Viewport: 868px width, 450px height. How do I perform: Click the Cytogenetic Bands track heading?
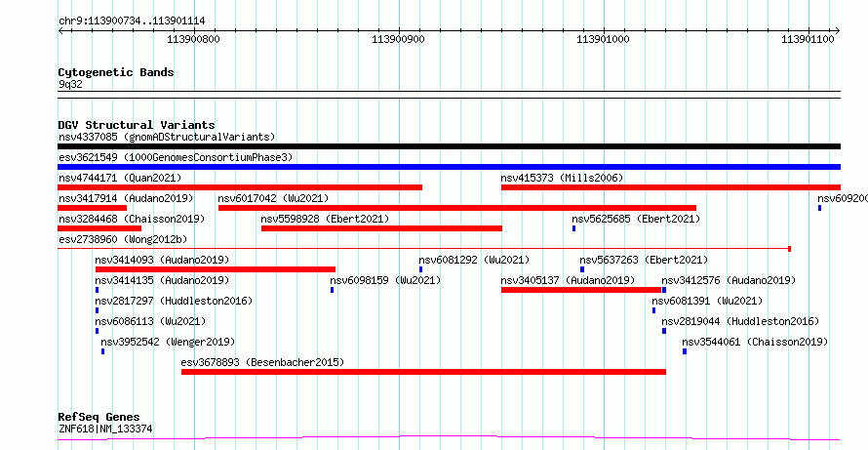tap(116, 72)
